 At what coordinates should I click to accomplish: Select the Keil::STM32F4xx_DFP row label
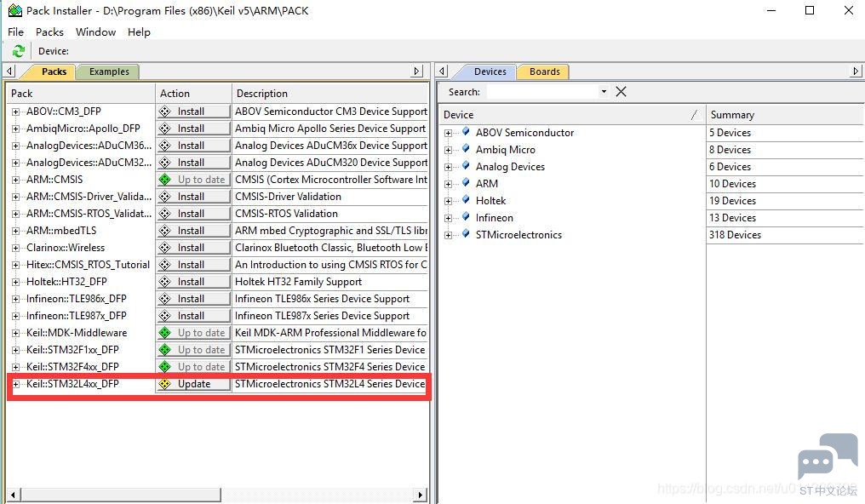click(x=72, y=367)
